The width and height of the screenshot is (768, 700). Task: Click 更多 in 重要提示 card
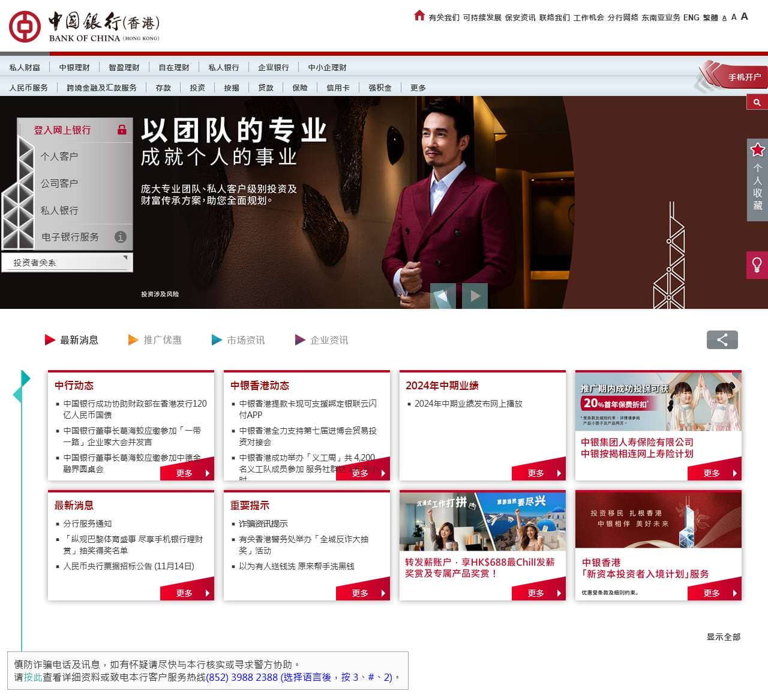[x=363, y=593]
